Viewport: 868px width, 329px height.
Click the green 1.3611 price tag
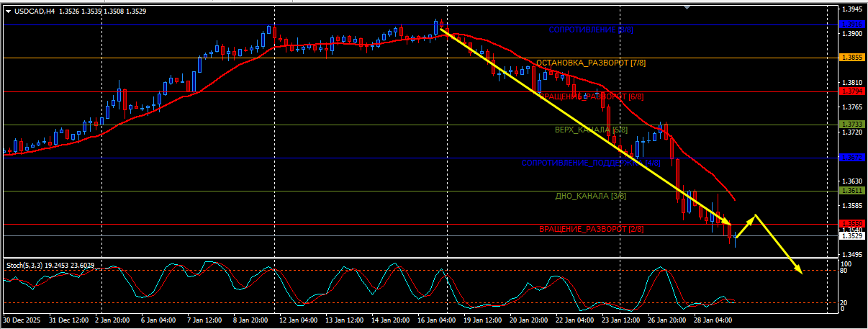pyautogui.click(x=853, y=191)
